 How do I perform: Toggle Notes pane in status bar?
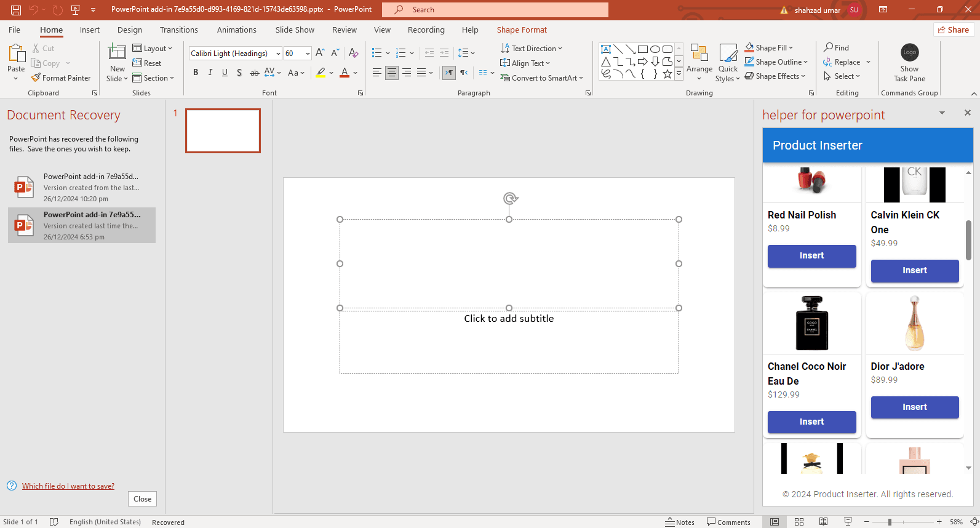[x=680, y=522]
